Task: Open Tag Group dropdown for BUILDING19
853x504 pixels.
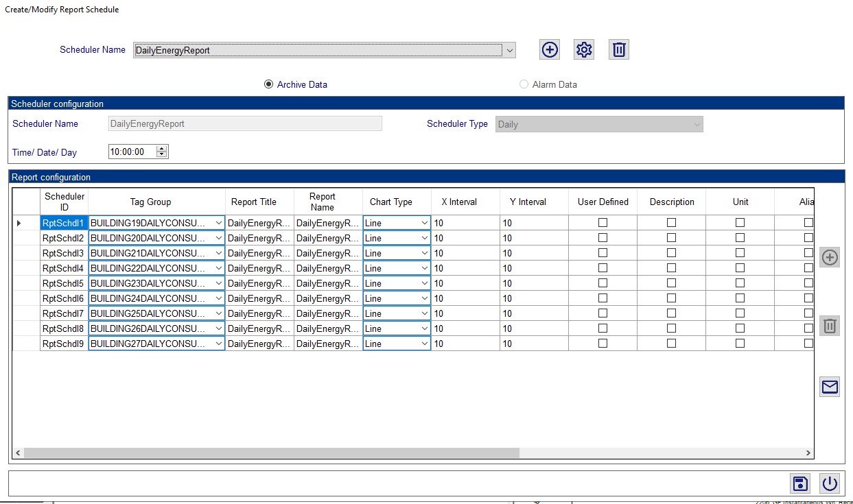Action: tap(218, 223)
